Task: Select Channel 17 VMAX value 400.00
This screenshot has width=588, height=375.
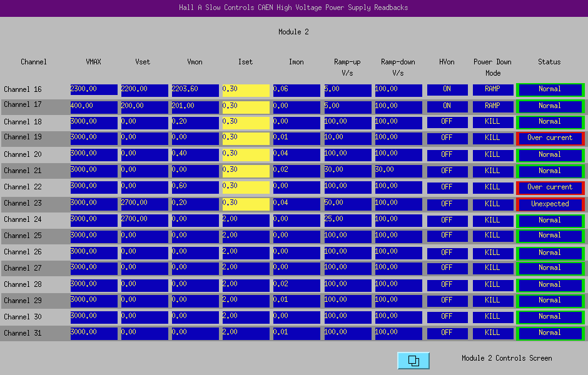Action: pyautogui.click(x=94, y=107)
